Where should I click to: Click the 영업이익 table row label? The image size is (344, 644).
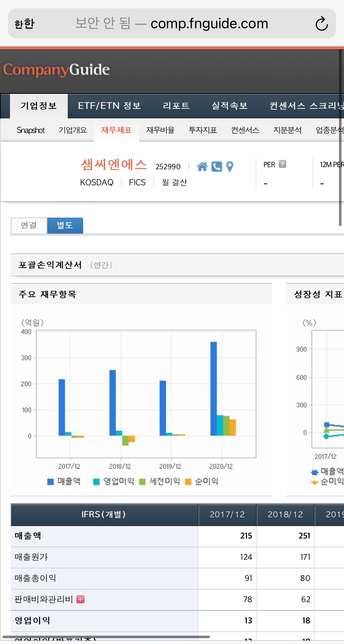pos(32,620)
